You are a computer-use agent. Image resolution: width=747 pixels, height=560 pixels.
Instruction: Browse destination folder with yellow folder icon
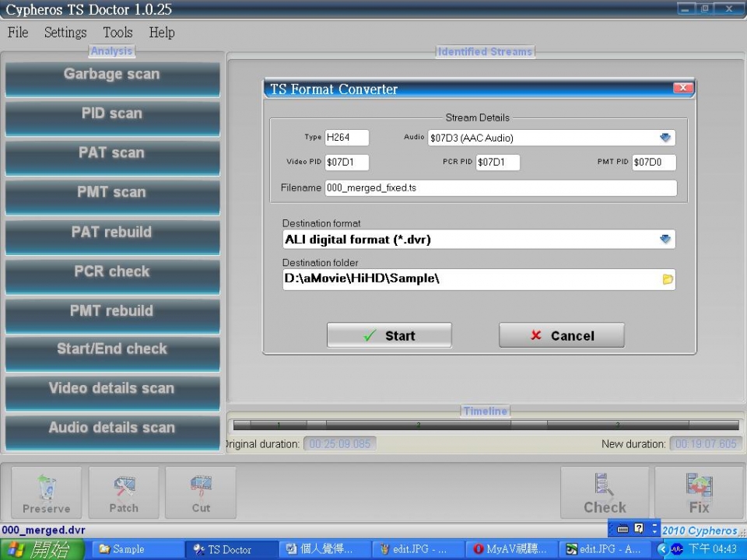(x=668, y=279)
